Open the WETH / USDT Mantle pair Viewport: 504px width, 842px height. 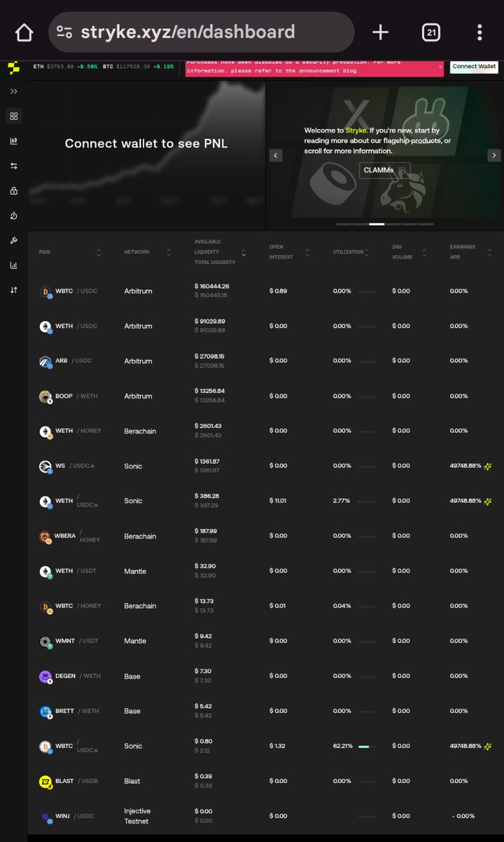pyautogui.click(x=266, y=571)
